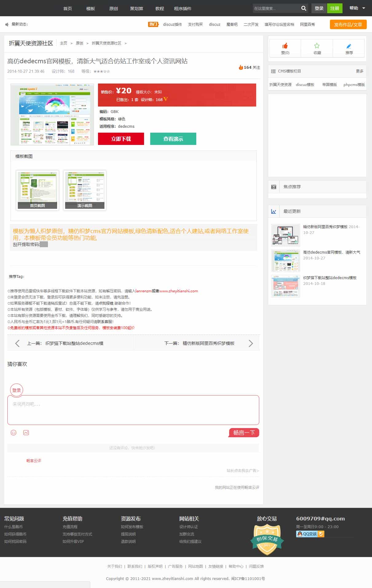372x588 pixels.
Task: Click the red 立即下载 button
Action: tap(121, 139)
